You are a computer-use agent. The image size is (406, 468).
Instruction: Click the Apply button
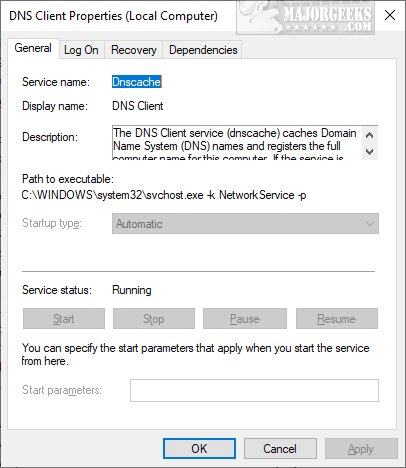click(361, 449)
